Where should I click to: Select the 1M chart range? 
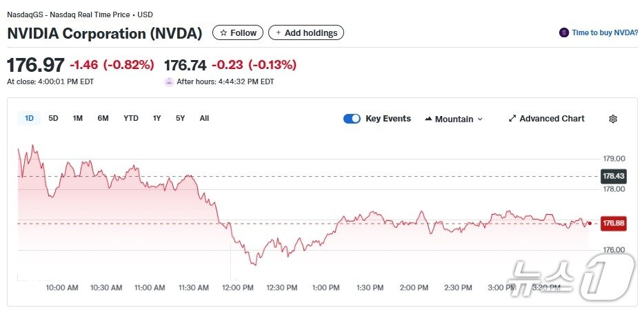click(x=78, y=118)
